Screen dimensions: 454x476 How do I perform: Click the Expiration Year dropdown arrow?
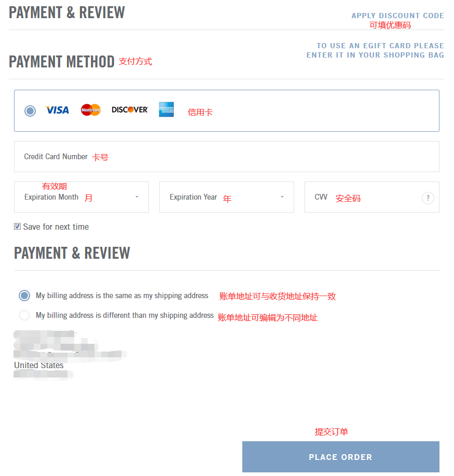[x=282, y=197]
